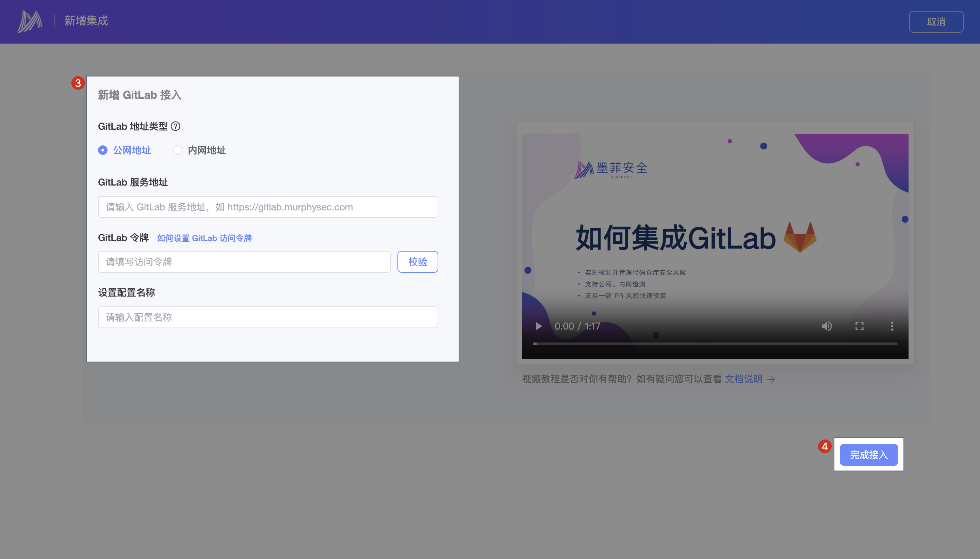Click into the 访问令牌 token input field

click(244, 262)
